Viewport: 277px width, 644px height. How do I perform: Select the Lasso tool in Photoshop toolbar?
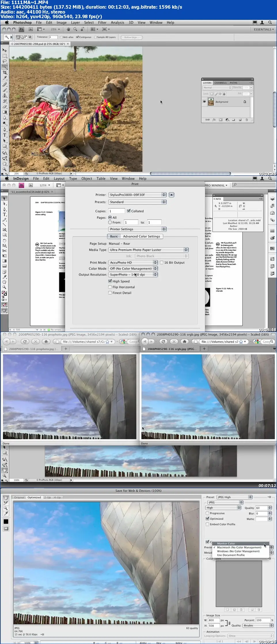pyautogui.click(x=5, y=61)
